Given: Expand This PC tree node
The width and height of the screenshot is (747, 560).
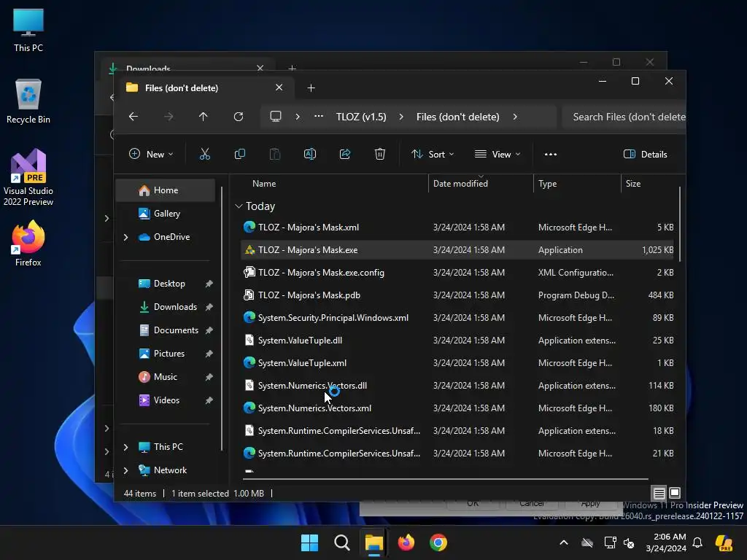Looking at the screenshot, I should (125, 447).
